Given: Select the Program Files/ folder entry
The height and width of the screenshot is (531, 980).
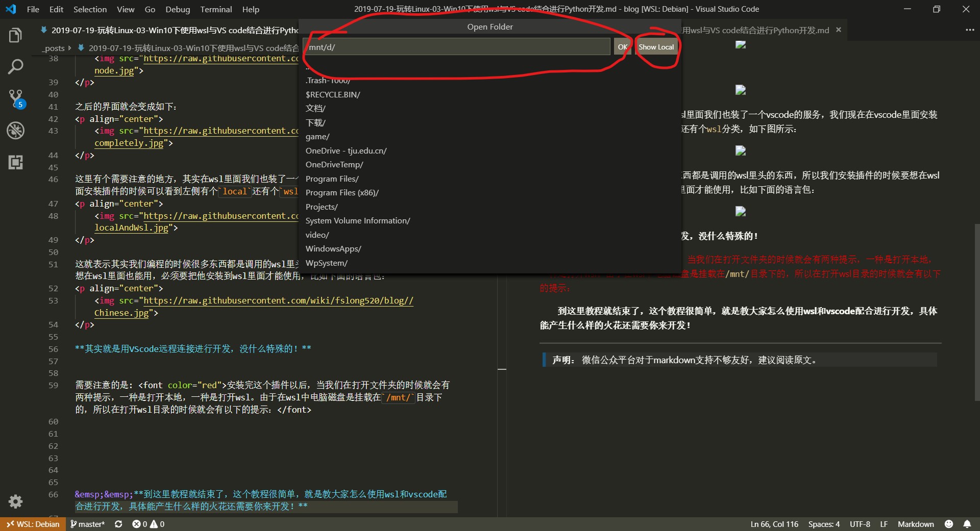Looking at the screenshot, I should click(x=490, y=179).
